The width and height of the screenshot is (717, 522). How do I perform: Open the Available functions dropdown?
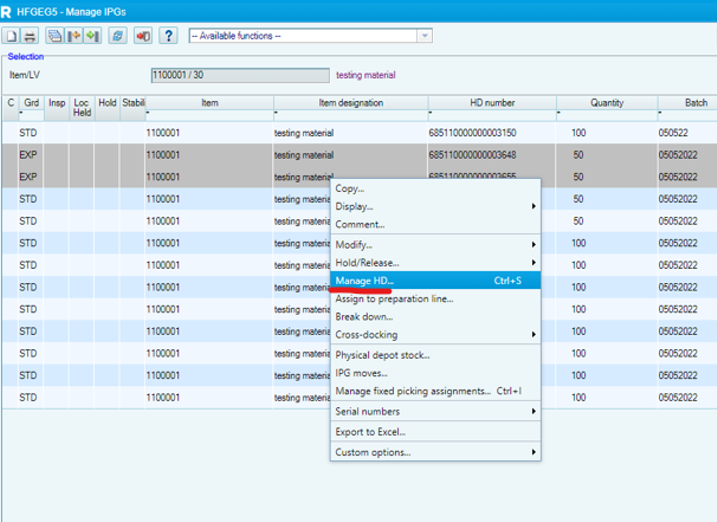pos(425,36)
